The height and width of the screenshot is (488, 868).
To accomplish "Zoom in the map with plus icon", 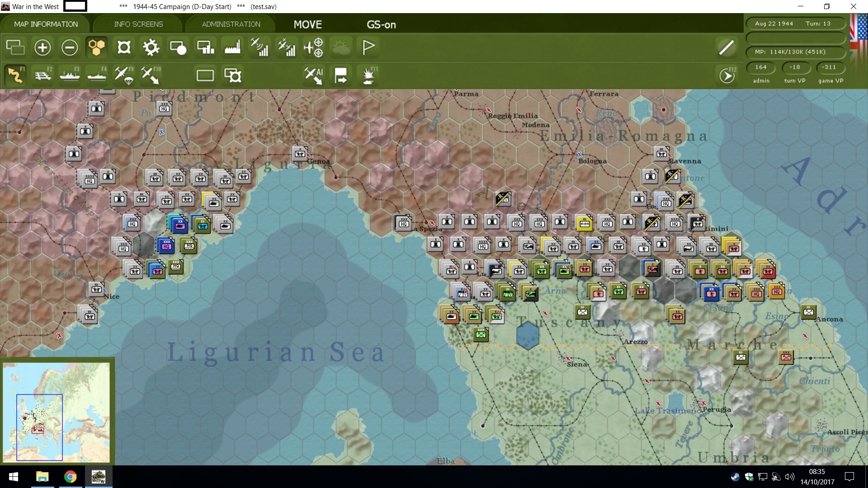I will [x=42, y=47].
